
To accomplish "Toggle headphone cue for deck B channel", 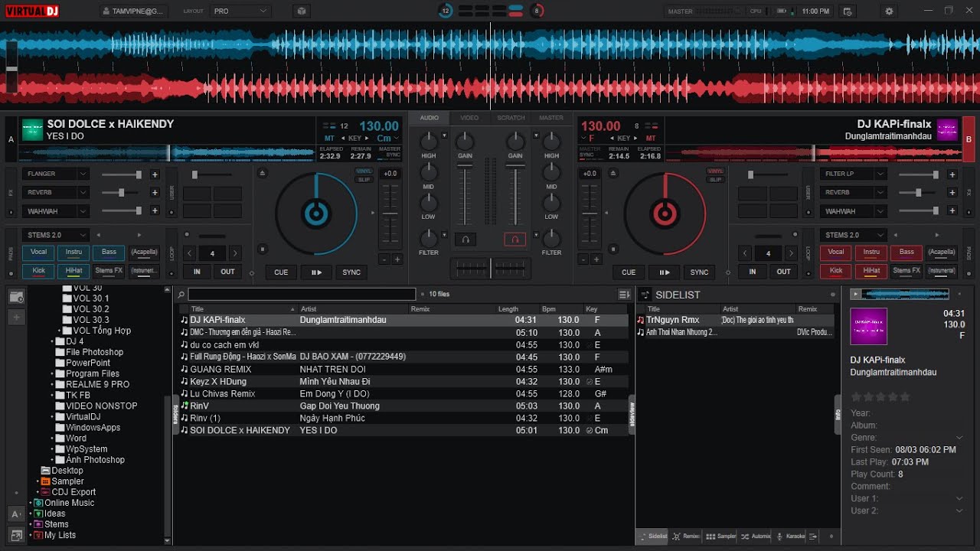I will pyautogui.click(x=515, y=240).
